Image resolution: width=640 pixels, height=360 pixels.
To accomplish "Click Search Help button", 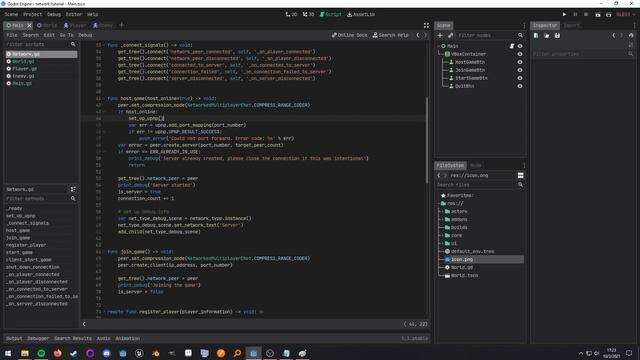I will pos(391,36).
